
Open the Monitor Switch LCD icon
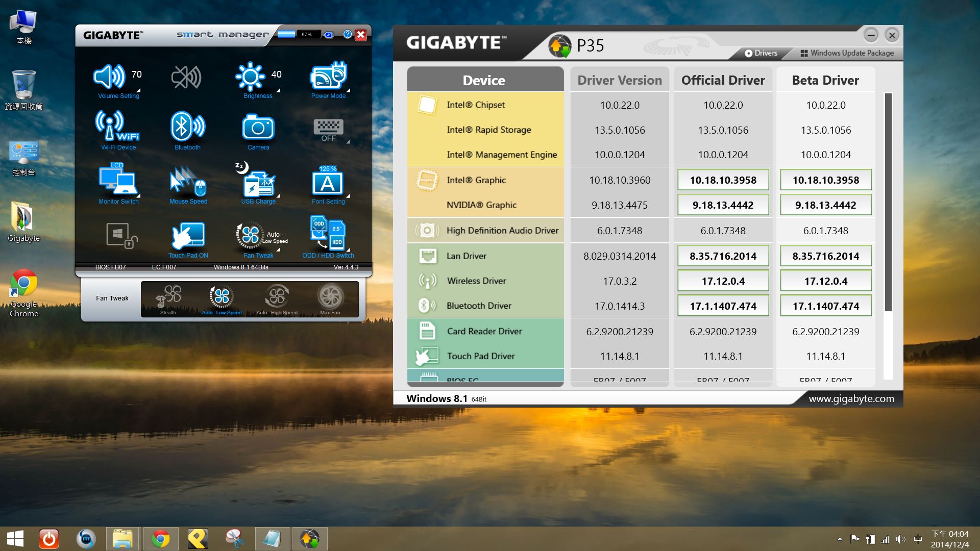coord(118,180)
